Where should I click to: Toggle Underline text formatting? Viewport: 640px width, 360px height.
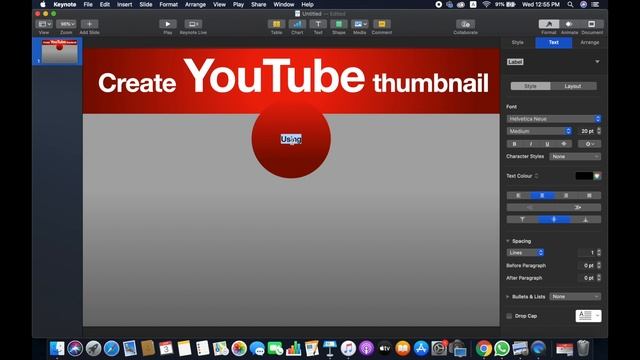pos(547,144)
